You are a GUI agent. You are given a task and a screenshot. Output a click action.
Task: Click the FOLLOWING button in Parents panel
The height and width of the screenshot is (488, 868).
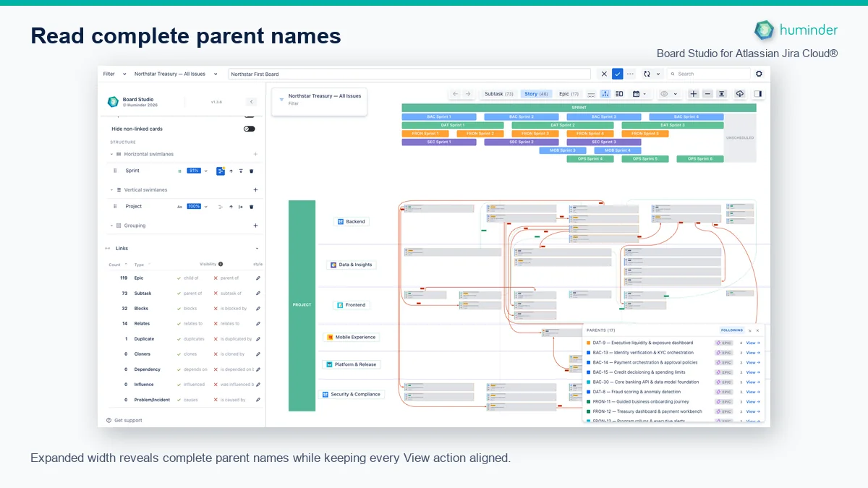click(x=732, y=330)
